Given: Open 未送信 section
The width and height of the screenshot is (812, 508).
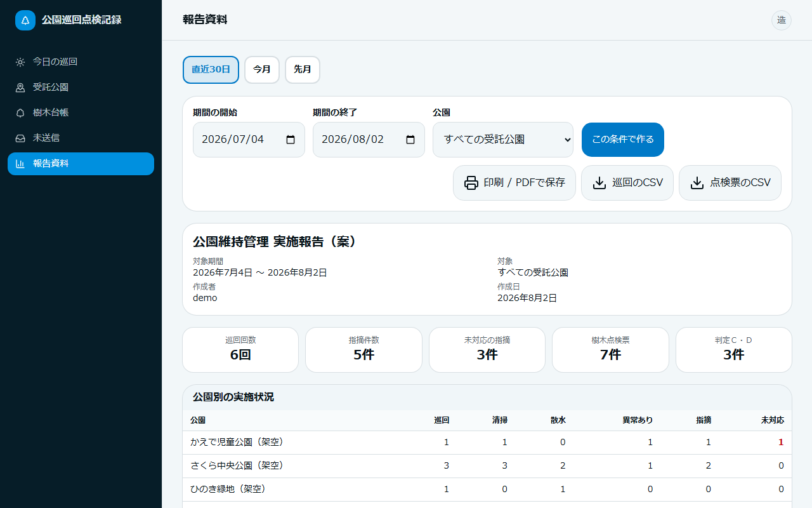Looking at the screenshot, I should (x=81, y=138).
